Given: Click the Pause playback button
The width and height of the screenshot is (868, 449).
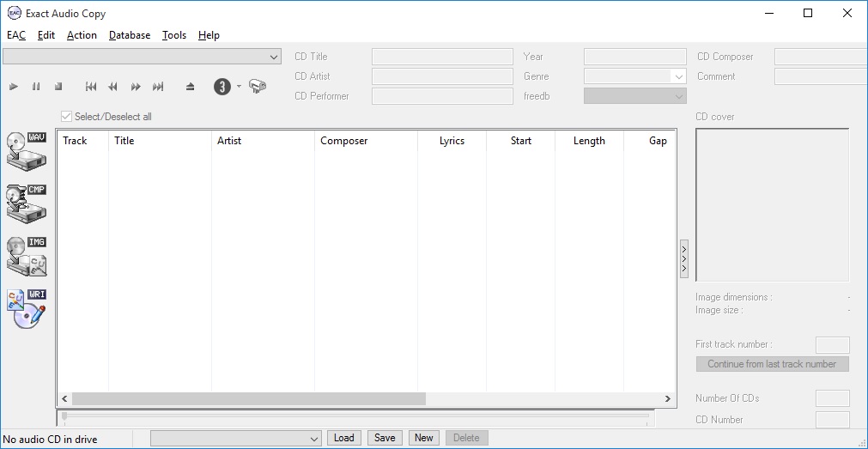Looking at the screenshot, I should (x=36, y=87).
